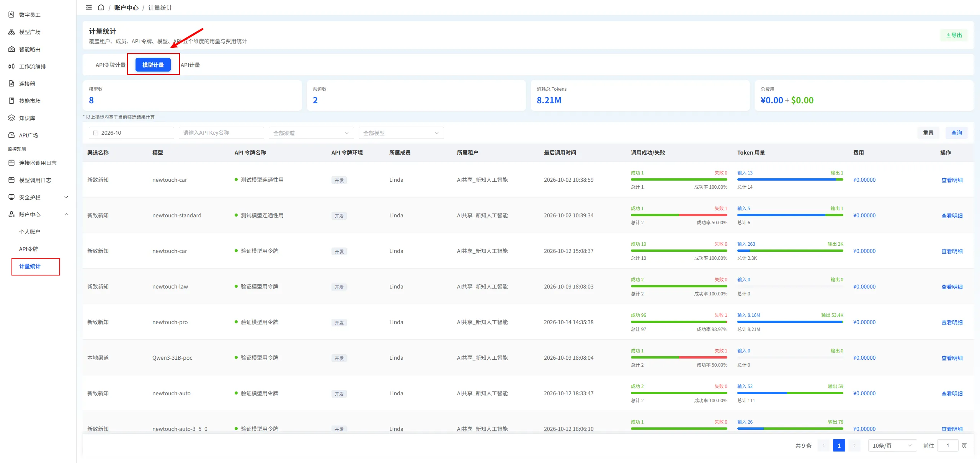Viewport: 980px width, 463px height.
Task: Click Token usage bar of newtouch-auto row
Action: (x=790, y=393)
